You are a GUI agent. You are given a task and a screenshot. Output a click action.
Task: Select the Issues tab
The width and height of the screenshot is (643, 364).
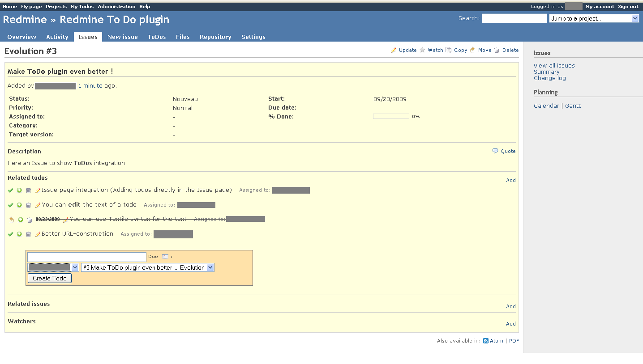[88, 37]
